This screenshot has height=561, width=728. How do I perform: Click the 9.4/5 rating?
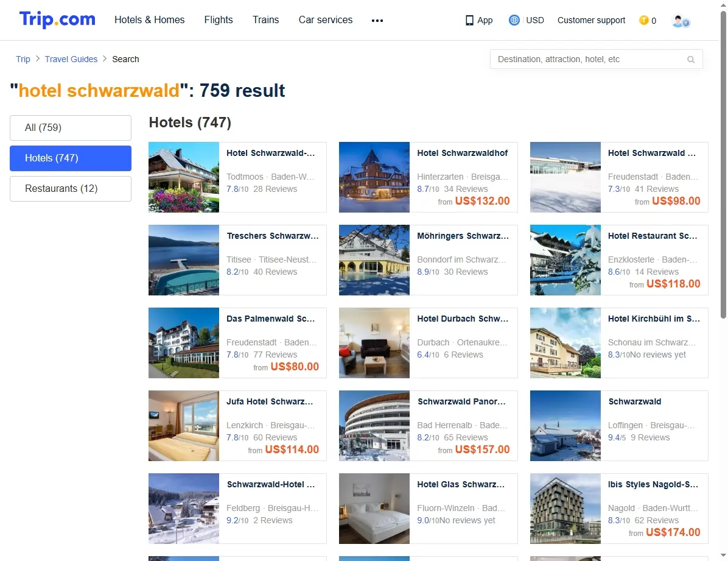[617, 437]
